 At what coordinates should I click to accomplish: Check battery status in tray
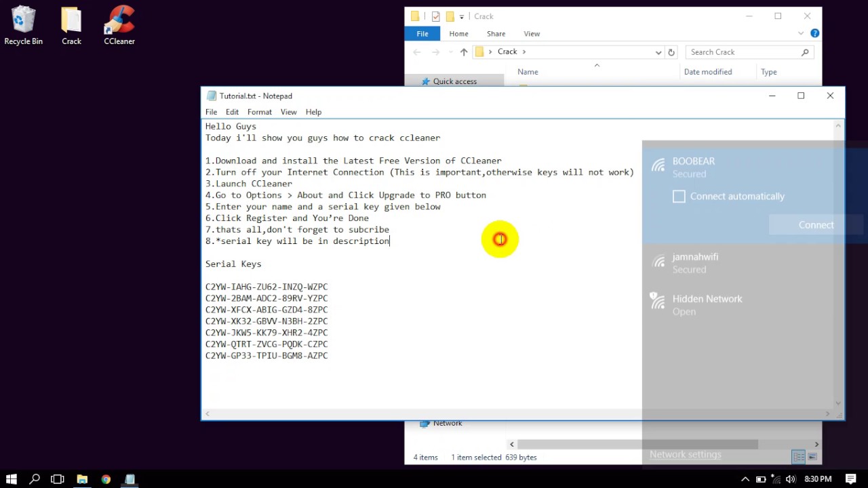(761, 479)
